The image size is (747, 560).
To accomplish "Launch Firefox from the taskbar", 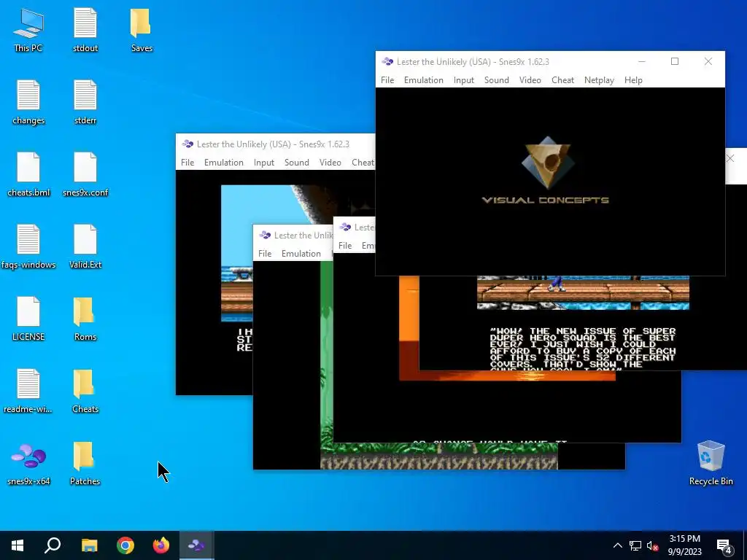I will pyautogui.click(x=161, y=545).
